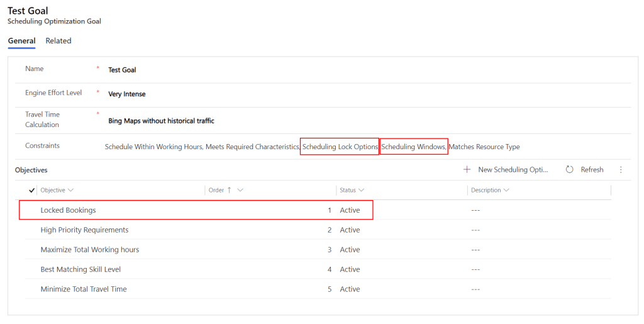
Task: Expand the Status column dropdown chevron
Action: pos(362,190)
